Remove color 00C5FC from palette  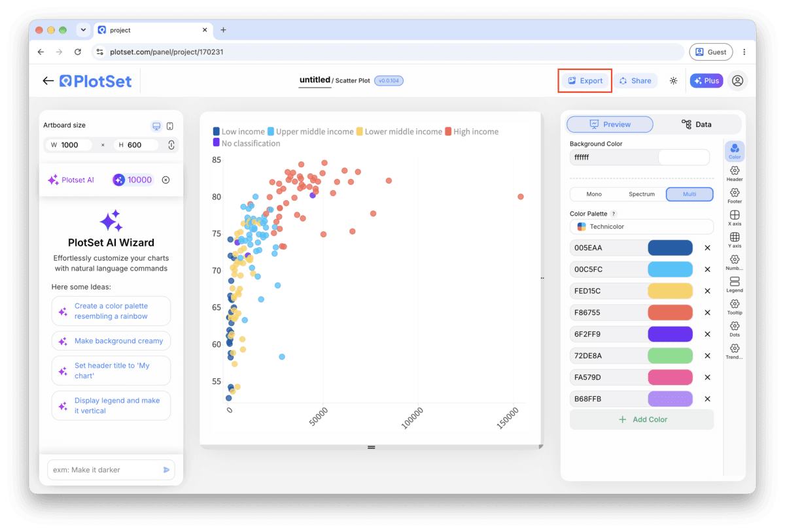(x=707, y=269)
